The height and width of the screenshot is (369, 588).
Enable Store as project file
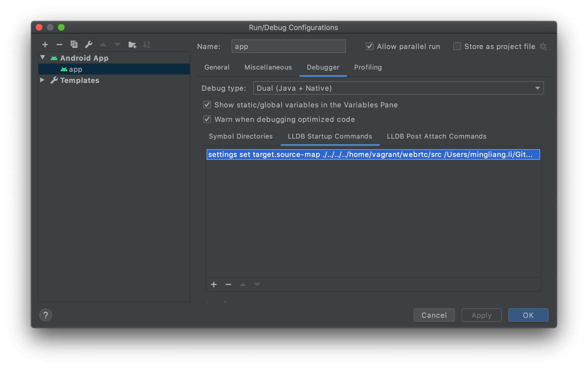[457, 46]
